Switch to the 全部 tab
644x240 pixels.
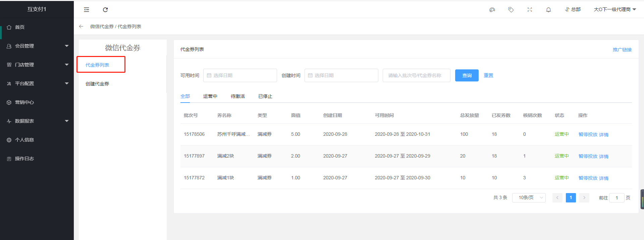(x=185, y=96)
